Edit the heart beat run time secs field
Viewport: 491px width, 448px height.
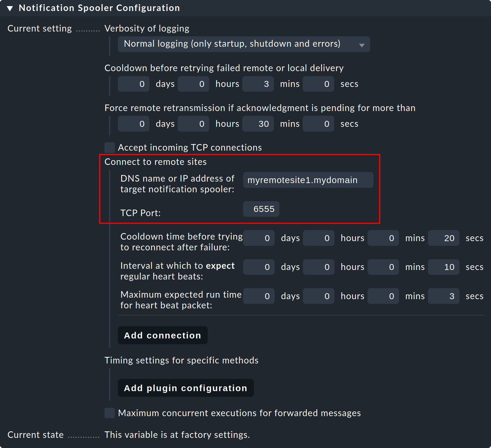coord(443,296)
